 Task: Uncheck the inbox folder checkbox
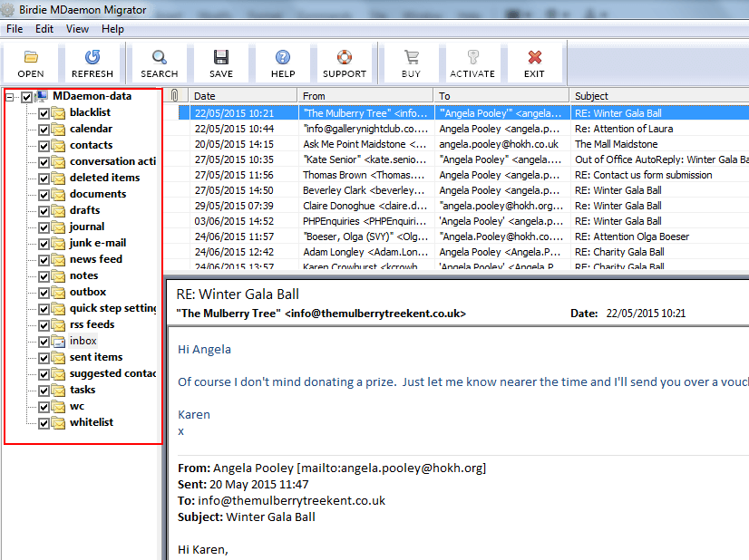(x=44, y=342)
